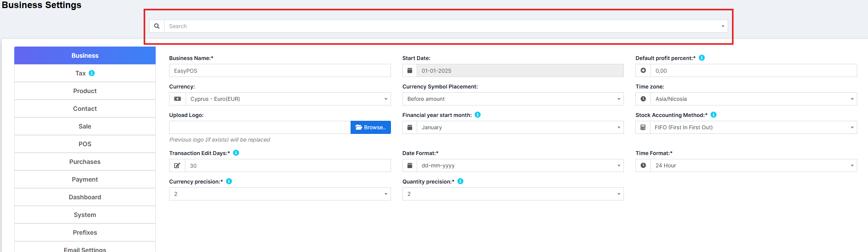
Task: Focus the settings Search field
Action: tap(442, 26)
